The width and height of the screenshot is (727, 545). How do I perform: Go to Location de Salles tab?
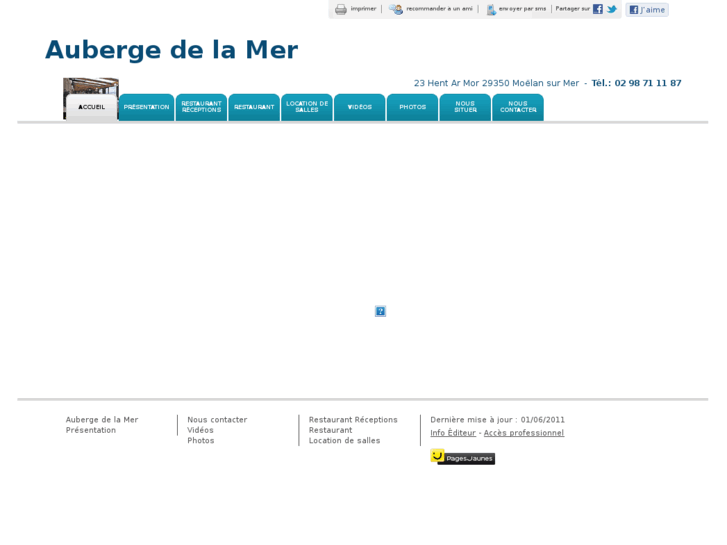click(x=307, y=107)
